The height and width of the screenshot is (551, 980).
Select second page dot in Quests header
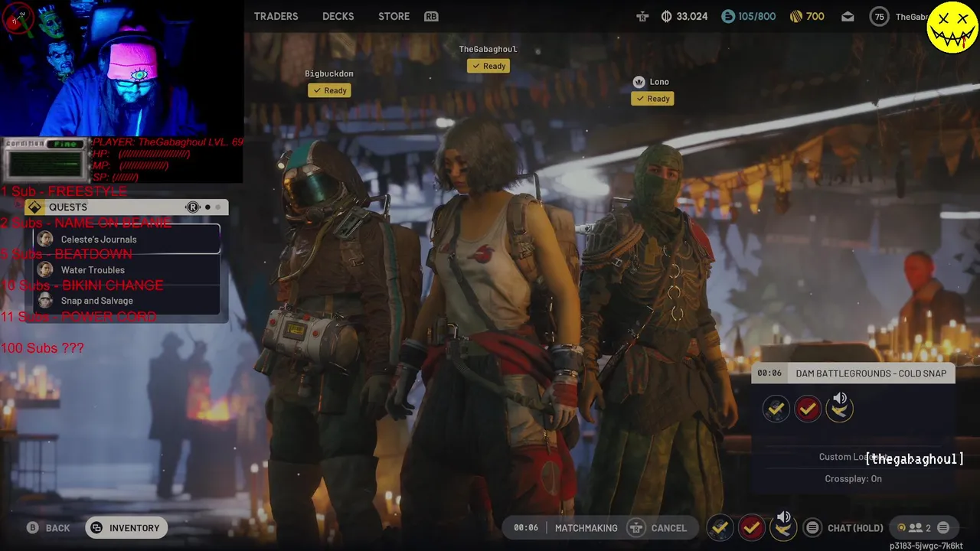pyautogui.click(x=218, y=207)
